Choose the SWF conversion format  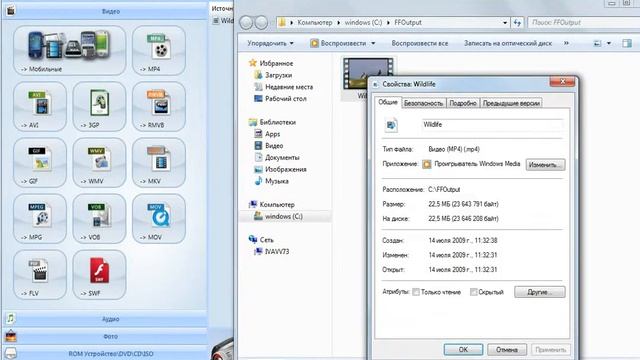[99, 274]
